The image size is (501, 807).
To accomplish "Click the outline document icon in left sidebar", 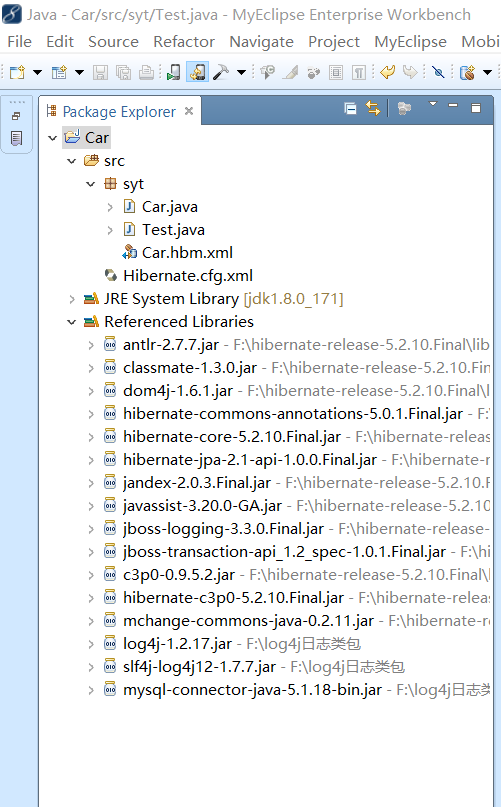I will tap(16, 138).
